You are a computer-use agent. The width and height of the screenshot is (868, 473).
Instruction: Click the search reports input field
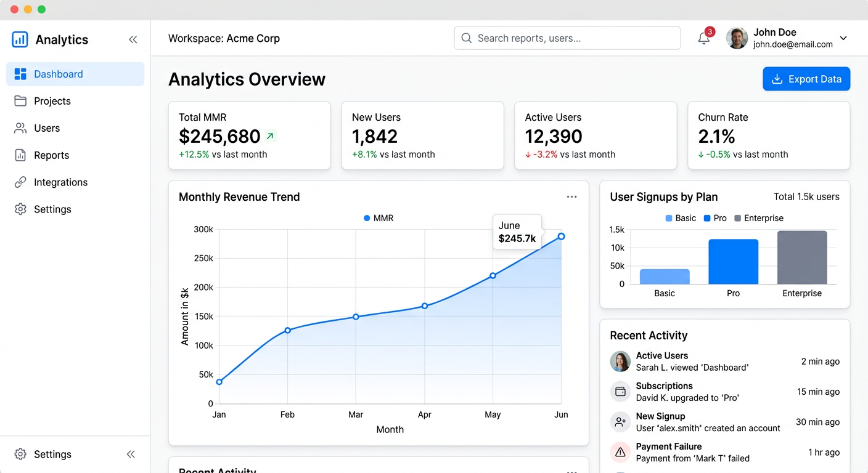(x=567, y=38)
